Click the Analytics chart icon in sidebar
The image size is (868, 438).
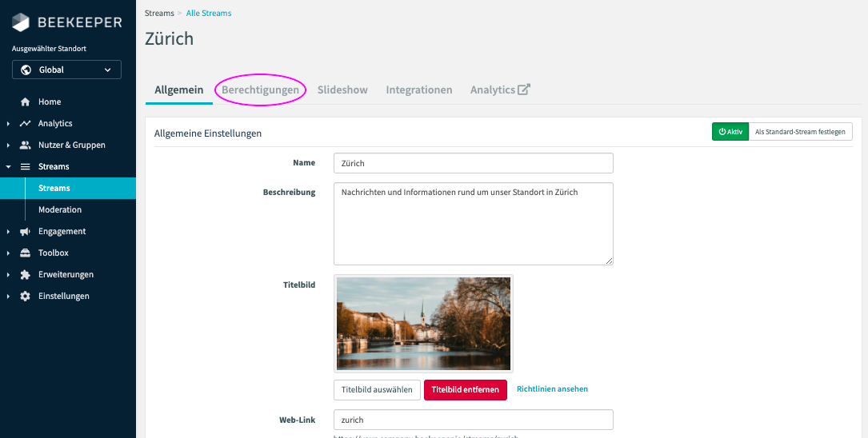coord(25,124)
